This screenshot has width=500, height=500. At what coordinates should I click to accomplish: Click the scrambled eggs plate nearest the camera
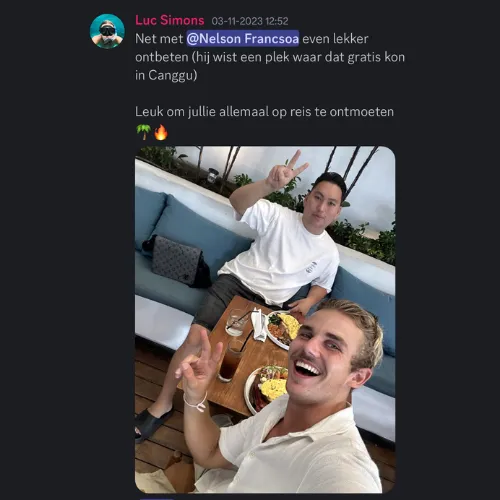[x=267, y=388]
